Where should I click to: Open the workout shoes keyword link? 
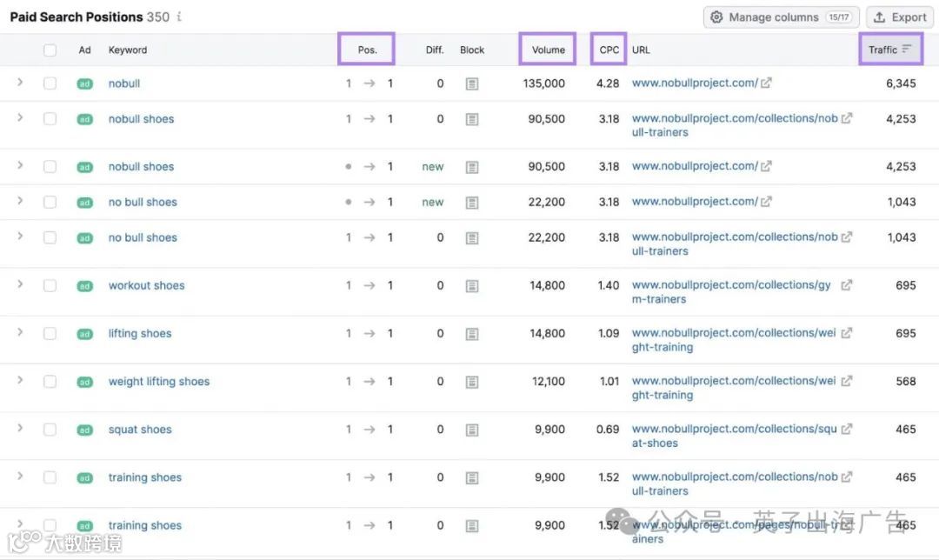[147, 286]
